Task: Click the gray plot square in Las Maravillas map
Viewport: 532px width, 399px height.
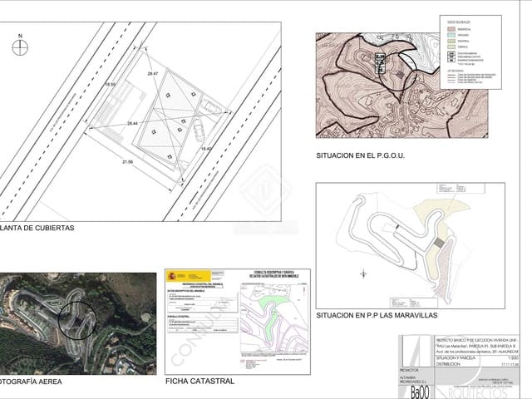Action: (x=438, y=242)
